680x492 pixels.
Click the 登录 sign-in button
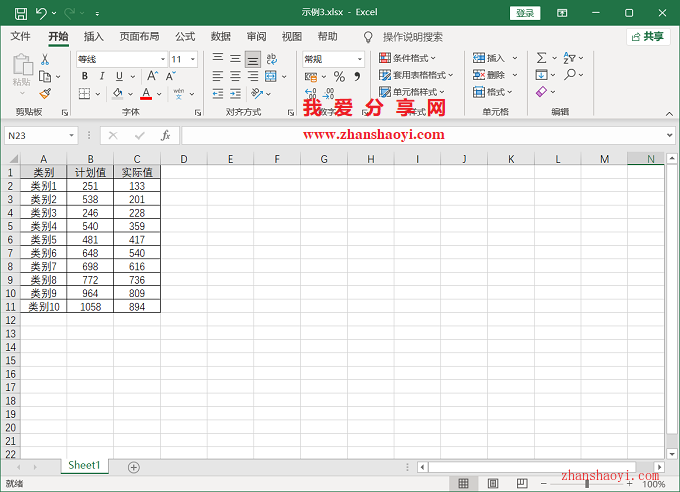click(525, 13)
